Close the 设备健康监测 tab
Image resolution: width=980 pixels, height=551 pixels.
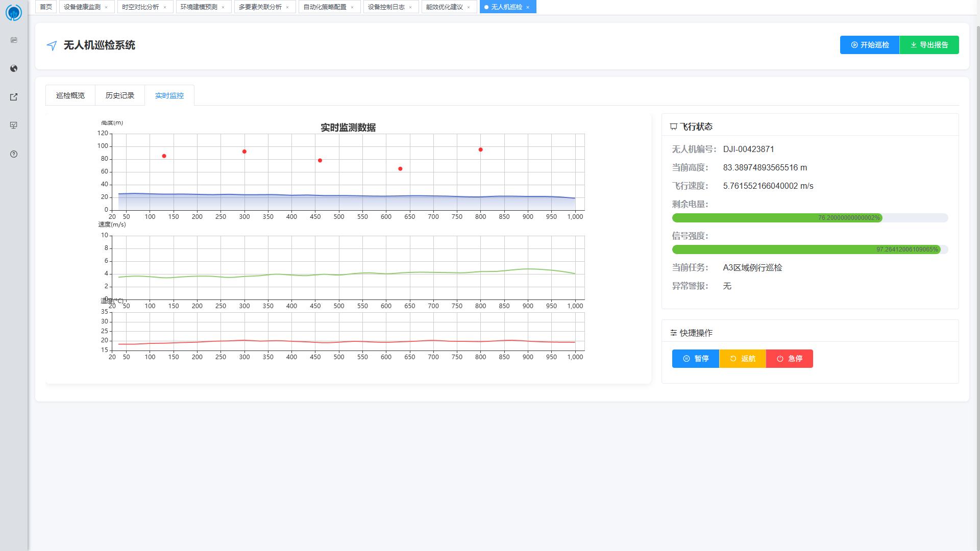tap(106, 7)
